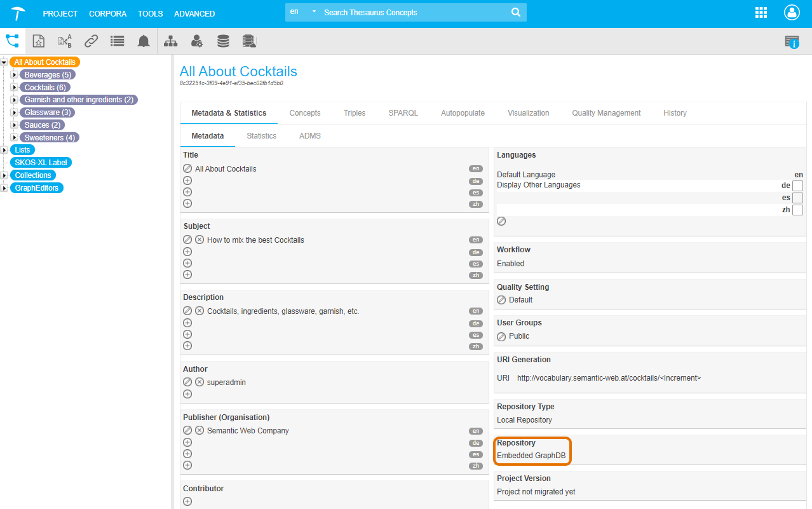Viewport: 812px width, 509px height.
Task: Open the apps grid in header
Action: click(761, 13)
